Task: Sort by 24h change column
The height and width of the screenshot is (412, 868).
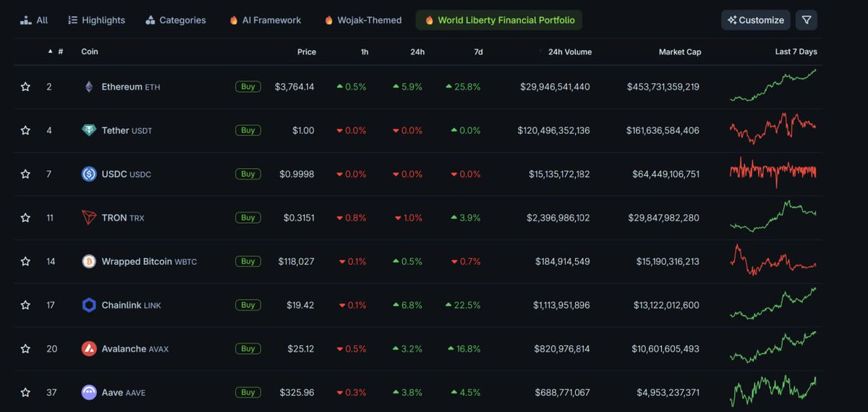Action: click(417, 52)
